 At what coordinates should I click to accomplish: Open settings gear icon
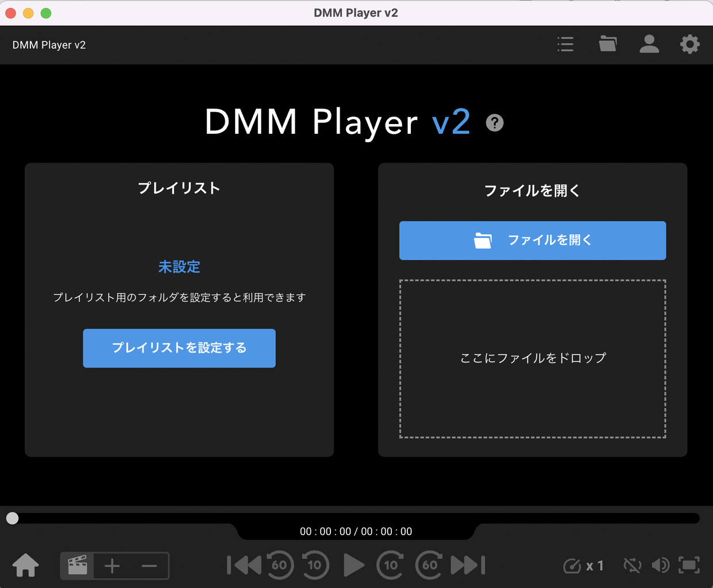689,44
